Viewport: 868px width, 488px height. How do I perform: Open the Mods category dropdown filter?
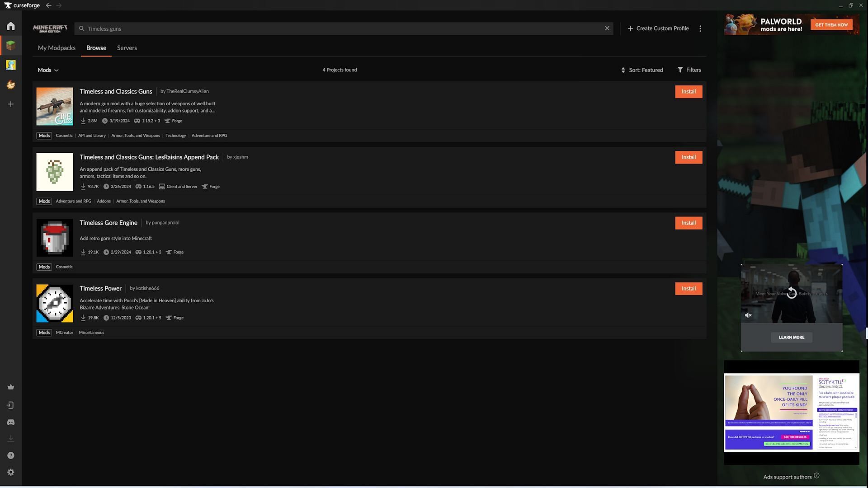point(47,70)
